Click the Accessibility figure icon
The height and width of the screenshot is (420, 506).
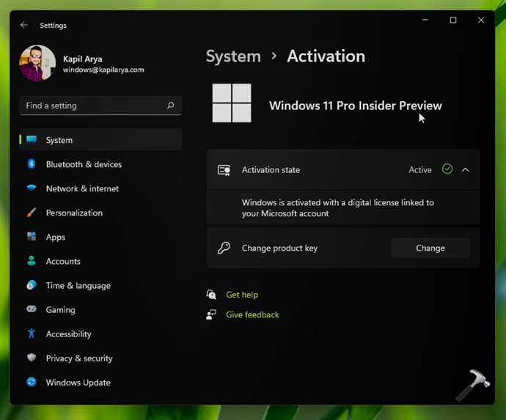pyautogui.click(x=32, y=334)
